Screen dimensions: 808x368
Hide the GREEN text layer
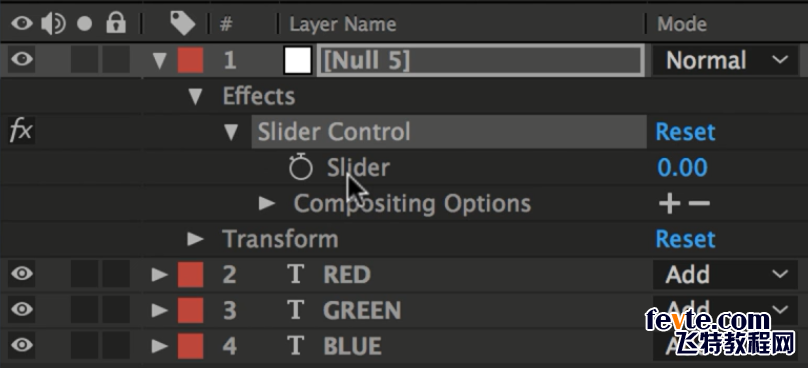(22, 309)
